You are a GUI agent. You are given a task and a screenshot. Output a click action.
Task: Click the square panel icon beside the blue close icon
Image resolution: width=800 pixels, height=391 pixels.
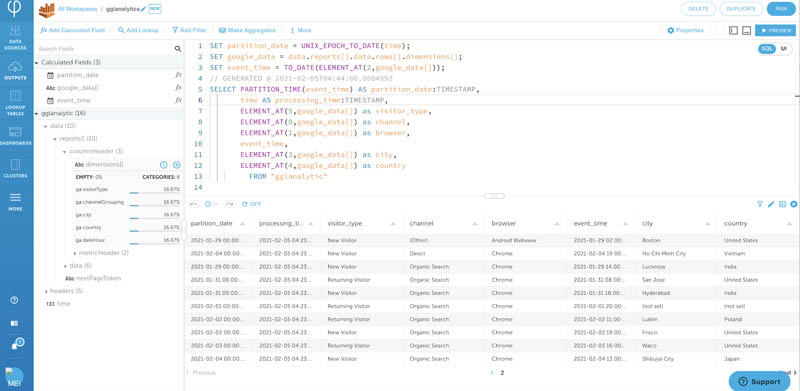tap(782, 204)
